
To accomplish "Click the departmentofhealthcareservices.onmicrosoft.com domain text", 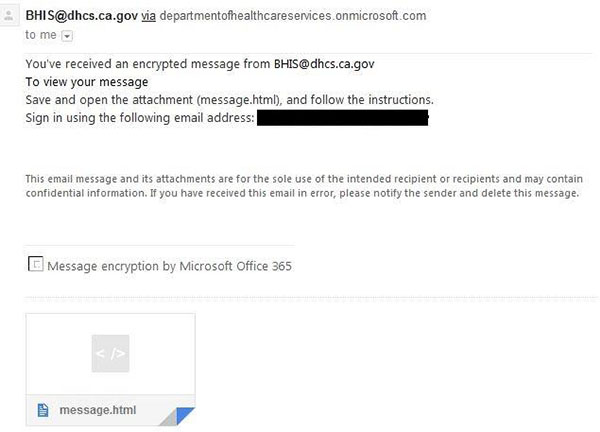I will (x=293, y=16).
